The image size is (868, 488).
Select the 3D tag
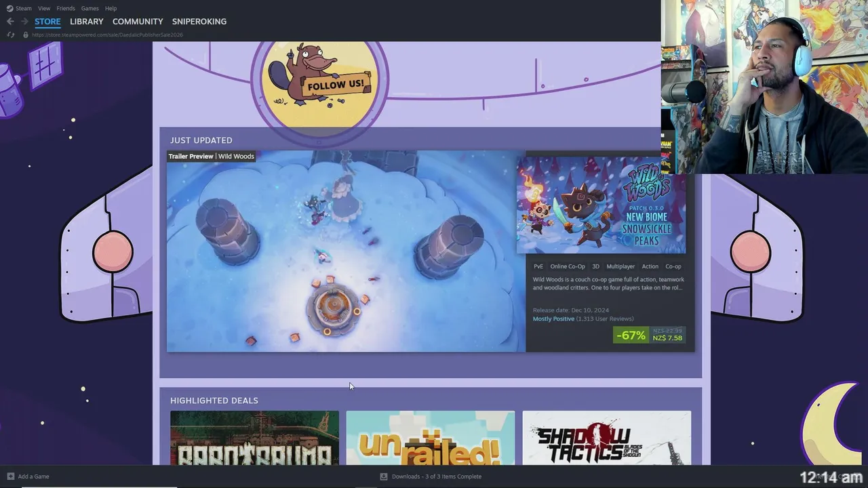(595, 266)
